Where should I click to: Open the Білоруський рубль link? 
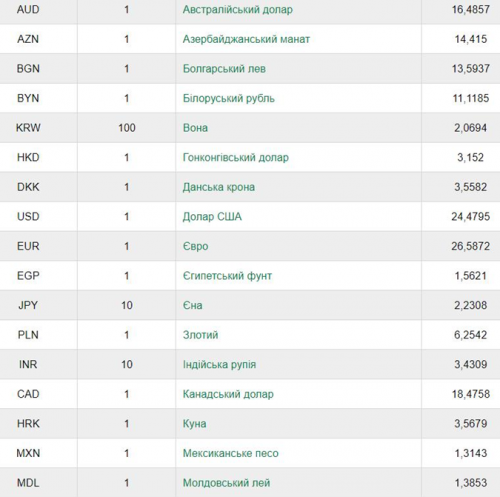(229, 98)
